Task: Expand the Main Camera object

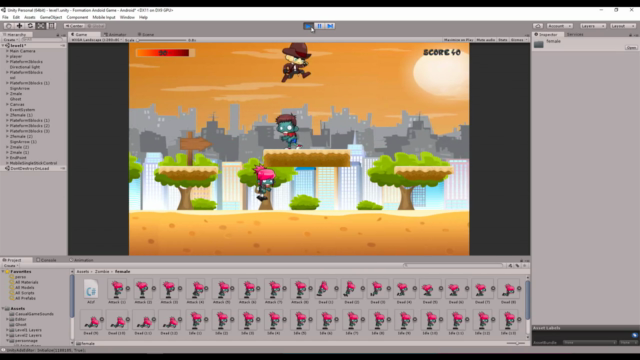Action: 7,51
